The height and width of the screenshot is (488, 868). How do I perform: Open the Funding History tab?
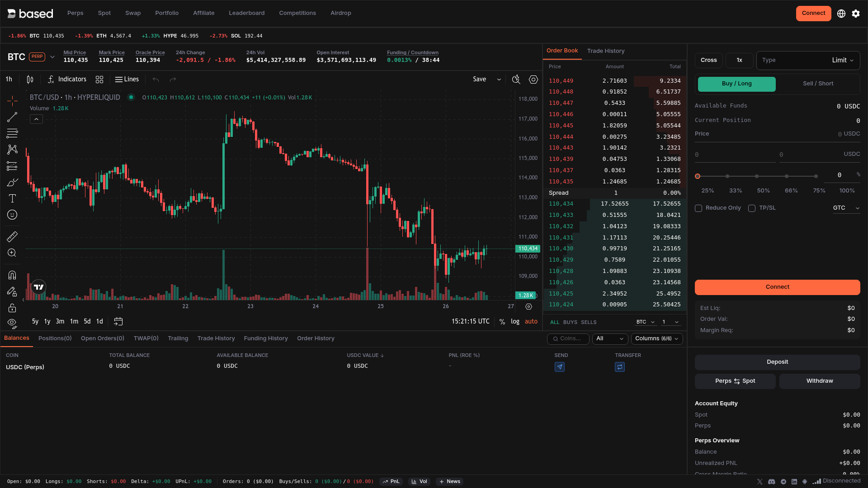(266, 338)
